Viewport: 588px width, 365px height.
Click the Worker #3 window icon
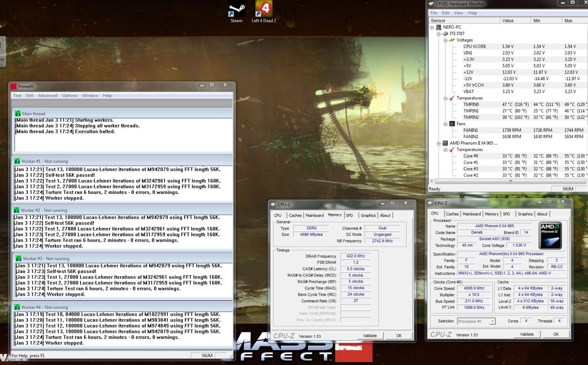click(x=18, y=259)
